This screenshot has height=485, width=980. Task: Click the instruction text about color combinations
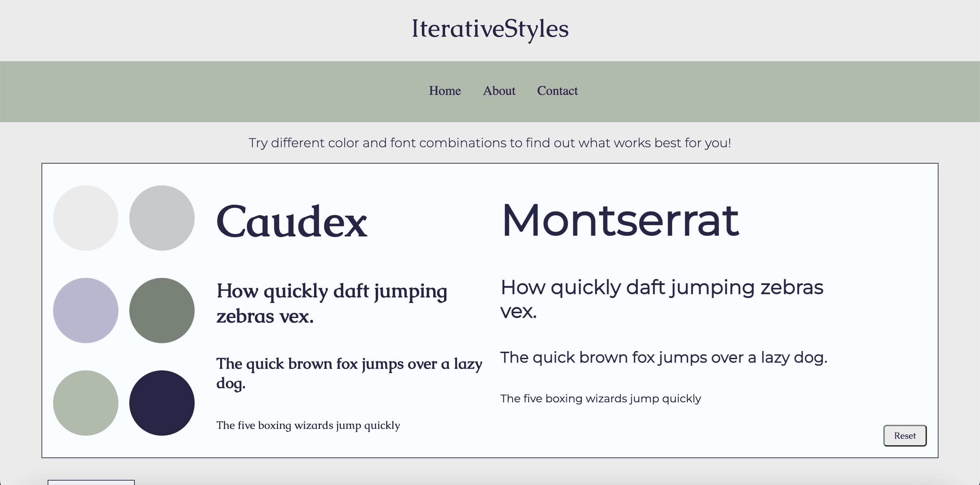click(x=490, y=143)
